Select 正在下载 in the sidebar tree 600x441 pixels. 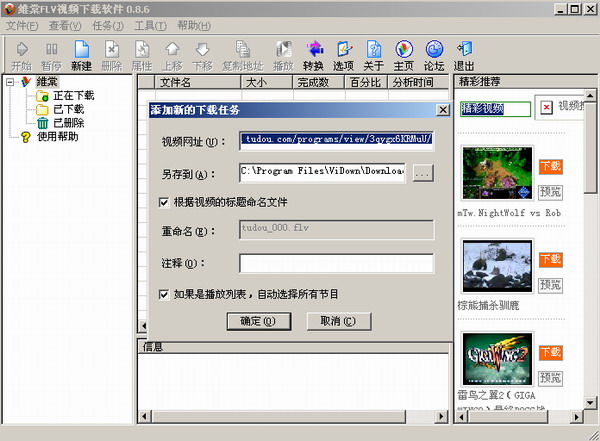click(x=69, y=95)
